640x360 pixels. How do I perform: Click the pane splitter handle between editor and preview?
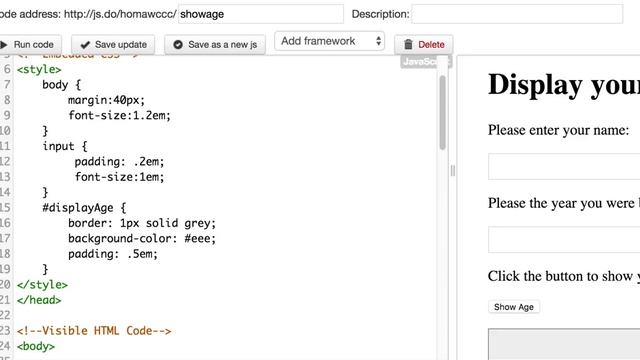click(452, 171)
